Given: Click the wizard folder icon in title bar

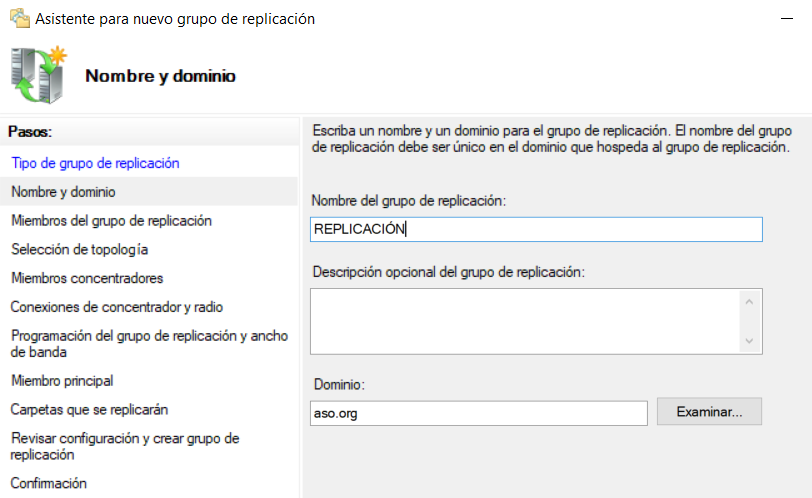Looking at the screenshot, I should click(x=19, y=19).
